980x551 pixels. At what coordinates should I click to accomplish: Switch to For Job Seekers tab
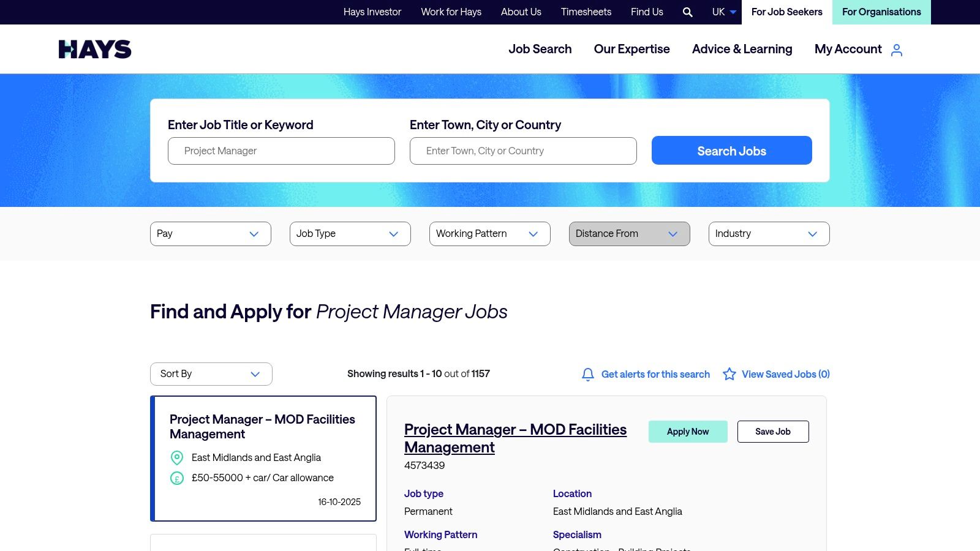pos(787,12)
